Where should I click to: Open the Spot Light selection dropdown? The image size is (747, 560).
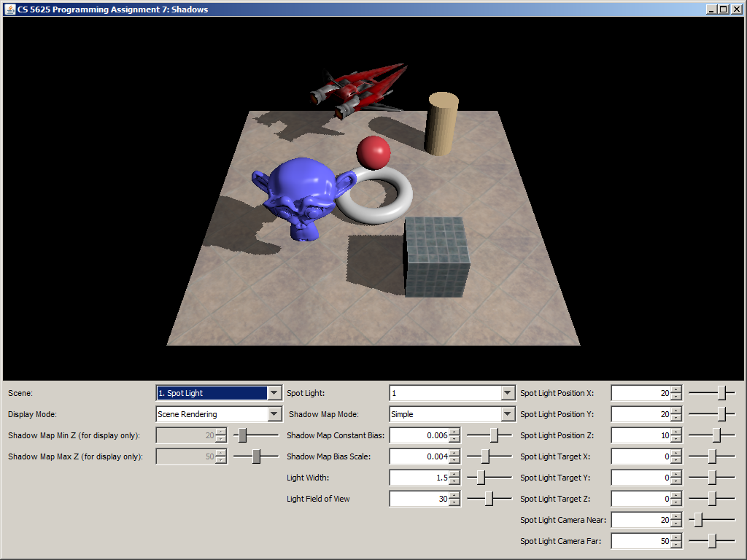click(x=508, y=393)
